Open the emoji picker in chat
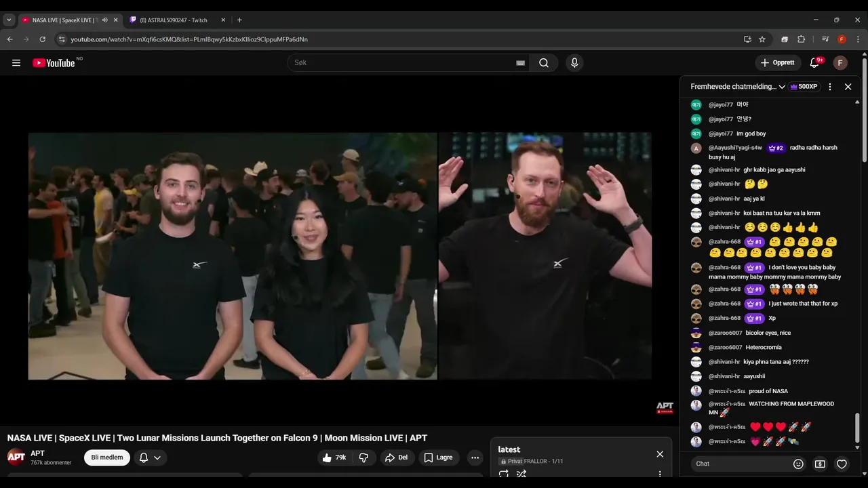868x488 pixels. coord(798,464)
